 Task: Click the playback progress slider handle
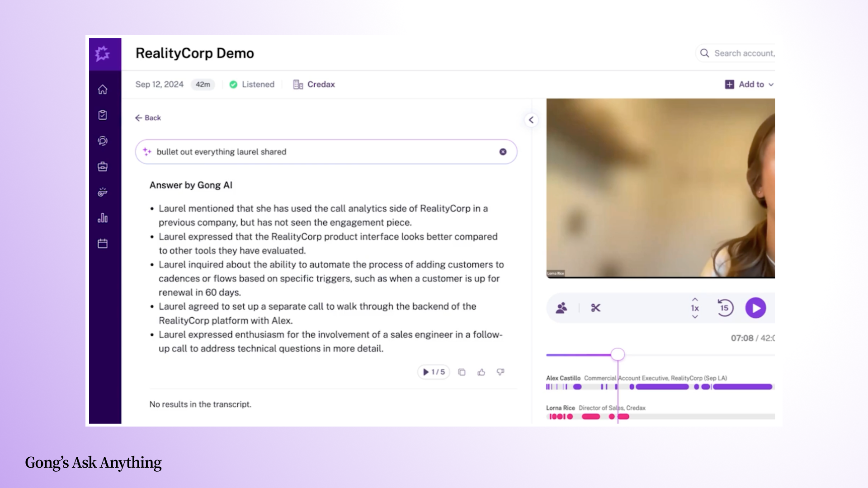(x=618, y=355)
